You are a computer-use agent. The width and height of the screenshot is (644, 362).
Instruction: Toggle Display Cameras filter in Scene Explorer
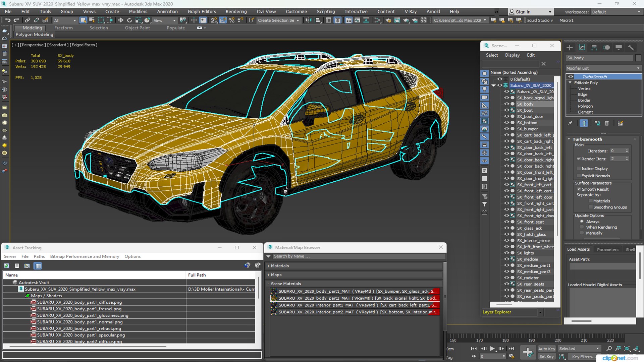[x=485, y=97]
